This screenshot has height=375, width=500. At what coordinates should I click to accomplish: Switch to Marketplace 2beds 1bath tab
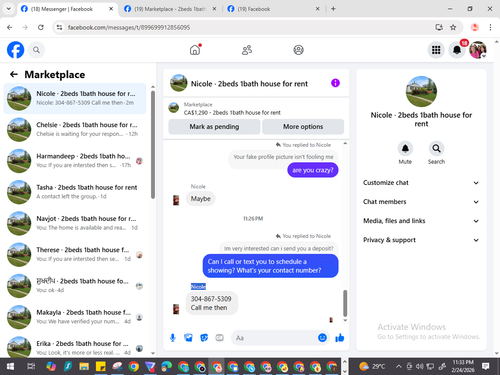point(169,9)
